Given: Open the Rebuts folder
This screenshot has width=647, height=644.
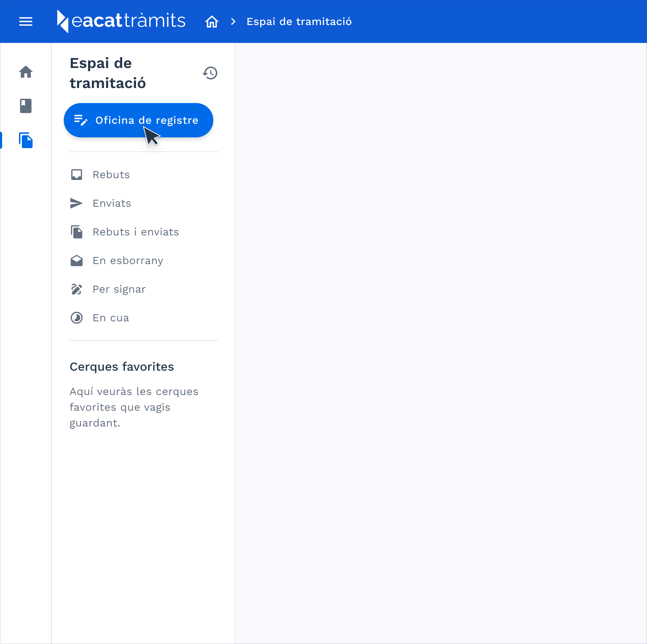Looking at the screenshot, I should click(x=111, y=175).
